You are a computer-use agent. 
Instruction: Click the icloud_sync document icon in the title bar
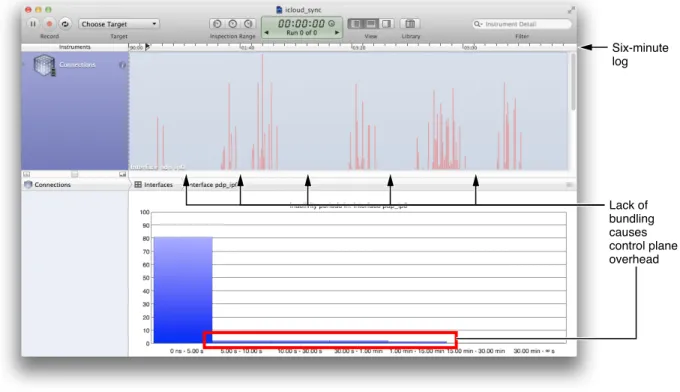(x=279, y=10)
